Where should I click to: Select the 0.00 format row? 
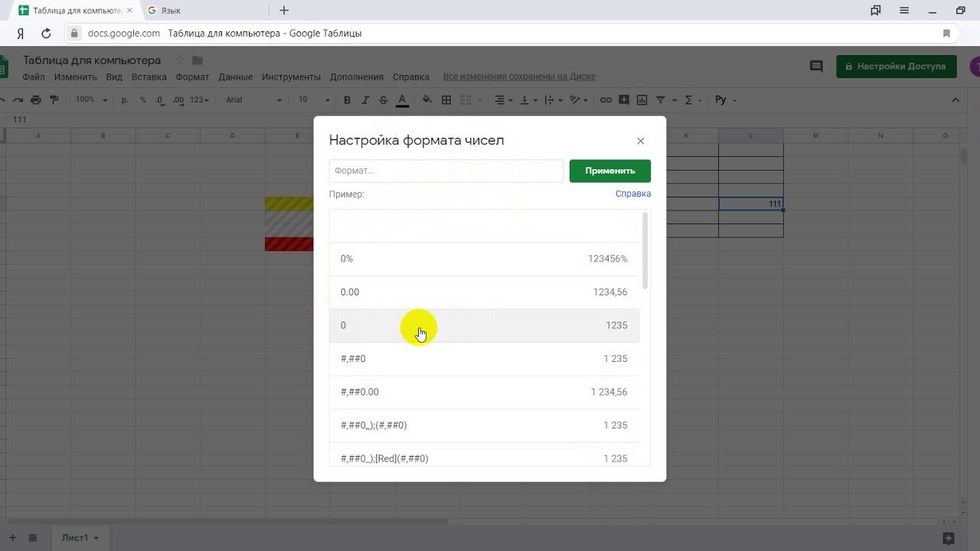[x=484, y=292]
